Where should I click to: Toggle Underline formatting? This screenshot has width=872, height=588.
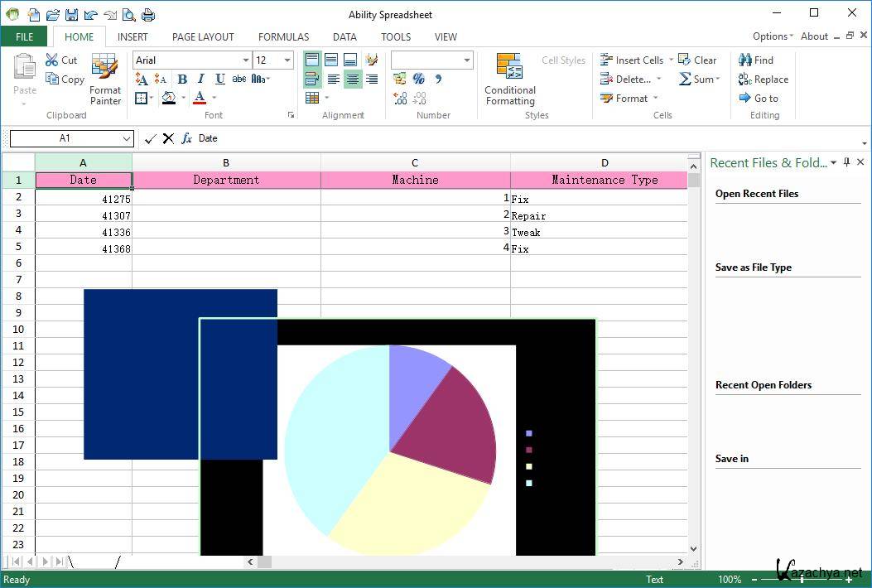pyautogui.click(x=219, y=80)
